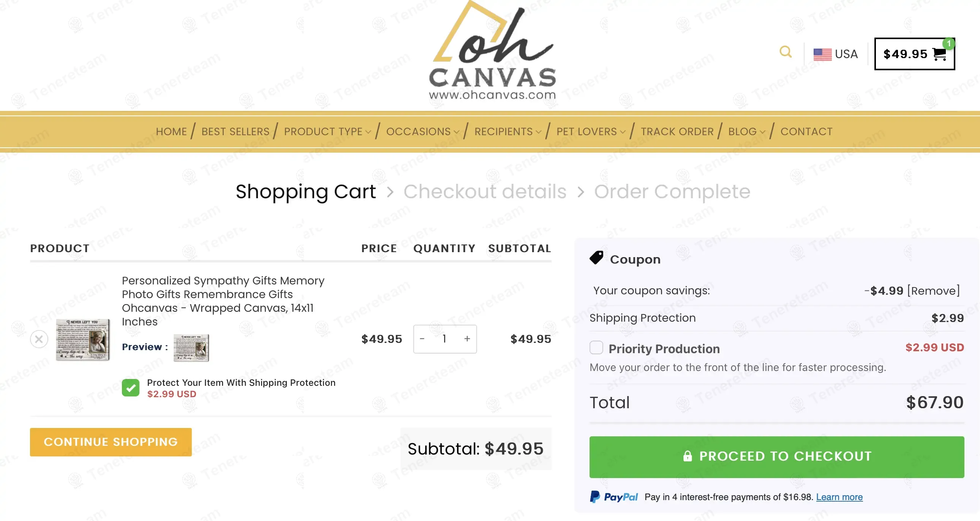
Task: Expand the Occasions dropdown menu
Action: (422, 132)
